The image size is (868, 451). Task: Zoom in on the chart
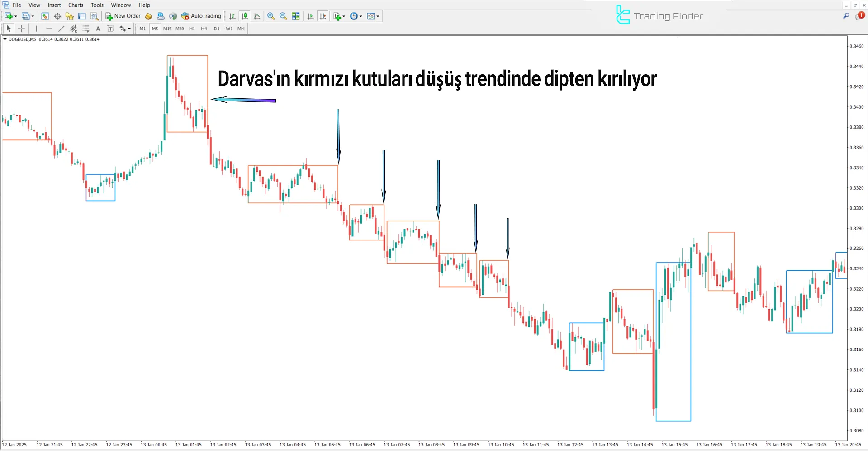[271, 16]
